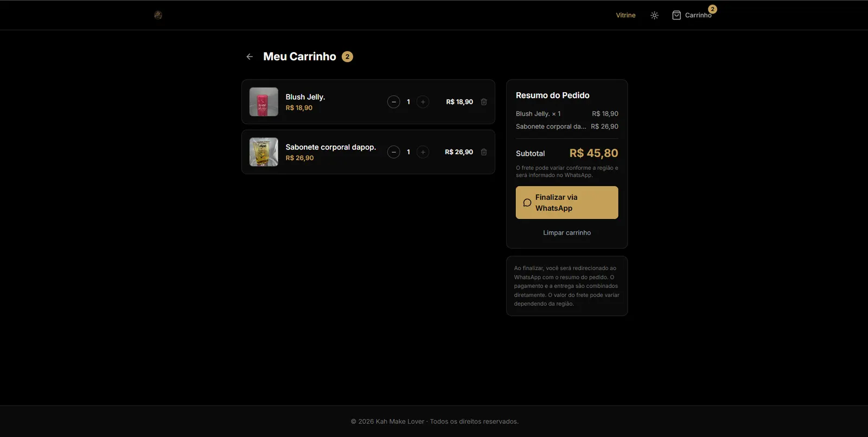Delete Blush Jelly with the trash icon
This screenshot has width=868, height=437.
pos(484,102)
